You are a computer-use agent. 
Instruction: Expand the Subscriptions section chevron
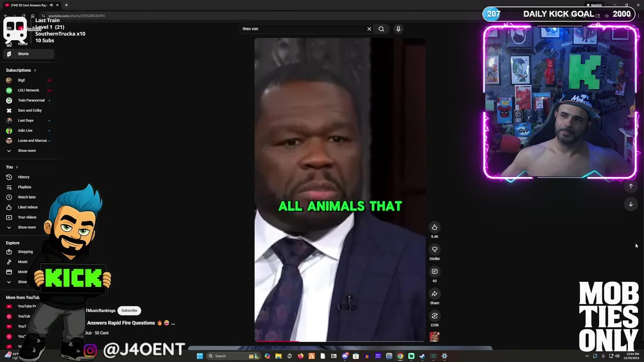tap(35, 70)
